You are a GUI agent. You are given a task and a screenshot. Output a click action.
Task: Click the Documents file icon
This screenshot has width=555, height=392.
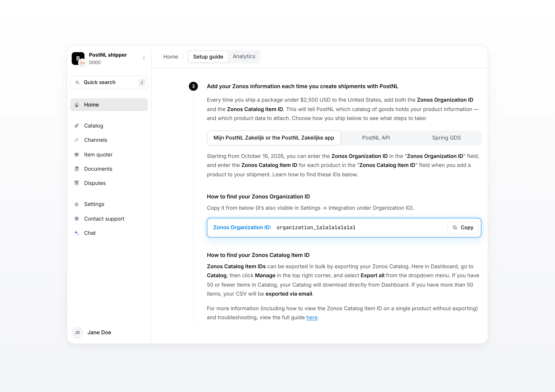pyautogui.click(x=77, y=169)
